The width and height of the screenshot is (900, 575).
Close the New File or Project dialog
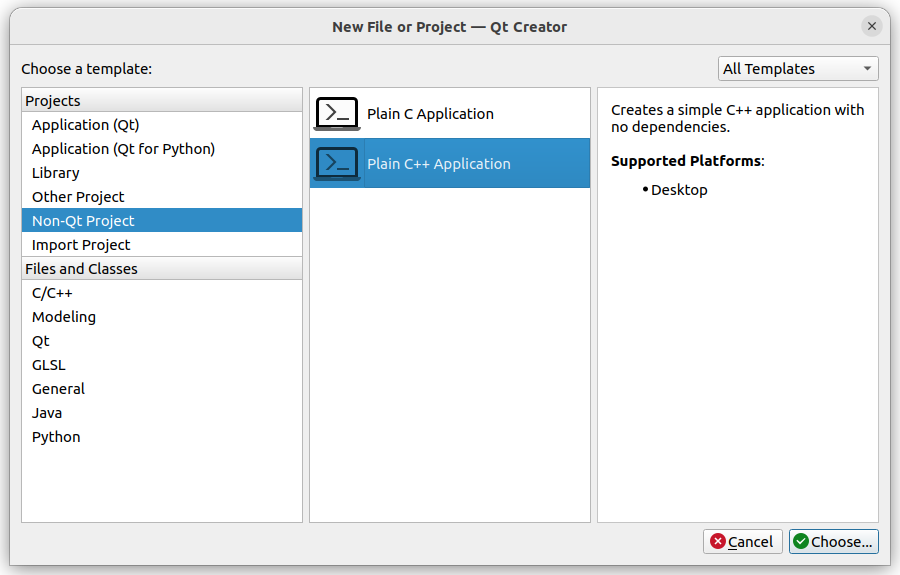[x=871, y=26]
